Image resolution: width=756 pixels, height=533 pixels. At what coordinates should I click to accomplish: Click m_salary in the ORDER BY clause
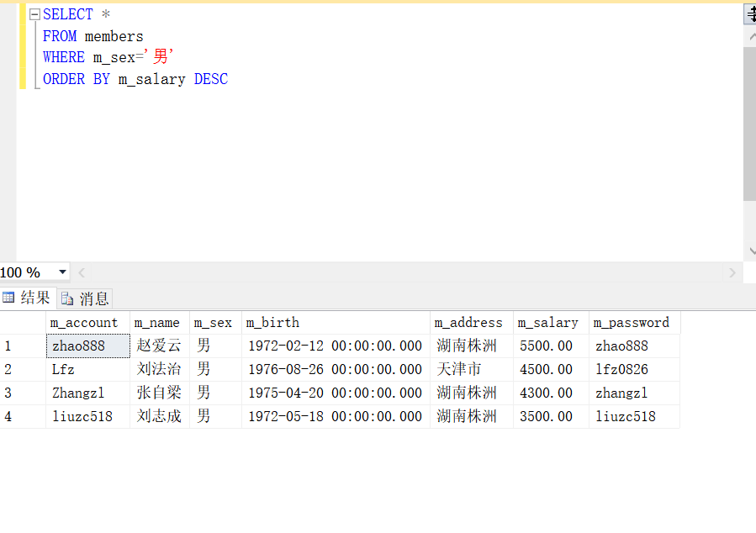tap(152, 80)
